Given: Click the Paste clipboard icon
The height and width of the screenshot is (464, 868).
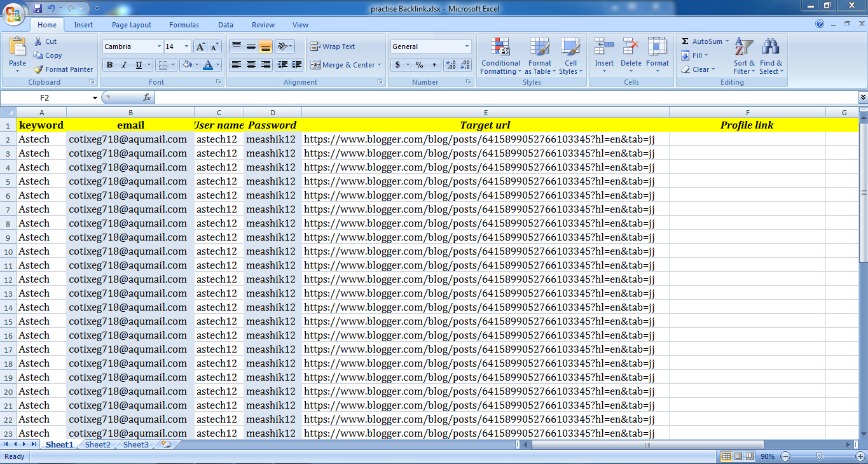Looking at the screenshot, I should pos(18,48).
